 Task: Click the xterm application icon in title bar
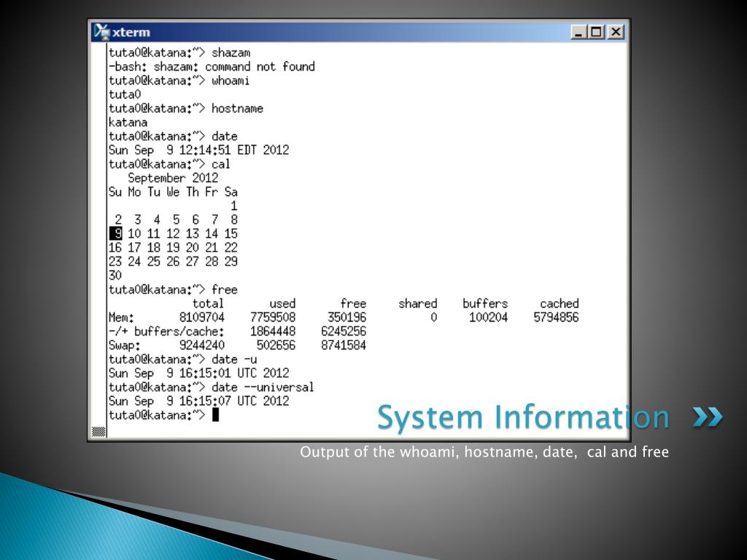[x=101, y=32]
